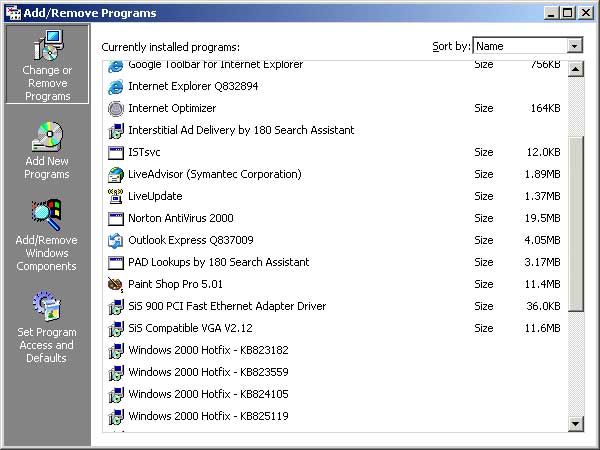
Task: Select SiS Compatible VGA V2.12 entry
Action: click(x=335, y=328)
